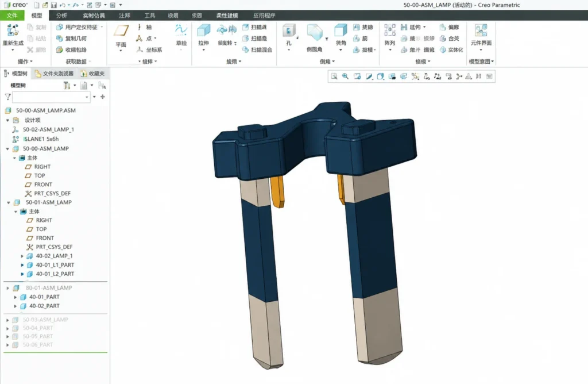Switch to the 工具 ribbon tab
This screenshot has width=588, height=384.
pyautogui.click(x=150, y=16)
